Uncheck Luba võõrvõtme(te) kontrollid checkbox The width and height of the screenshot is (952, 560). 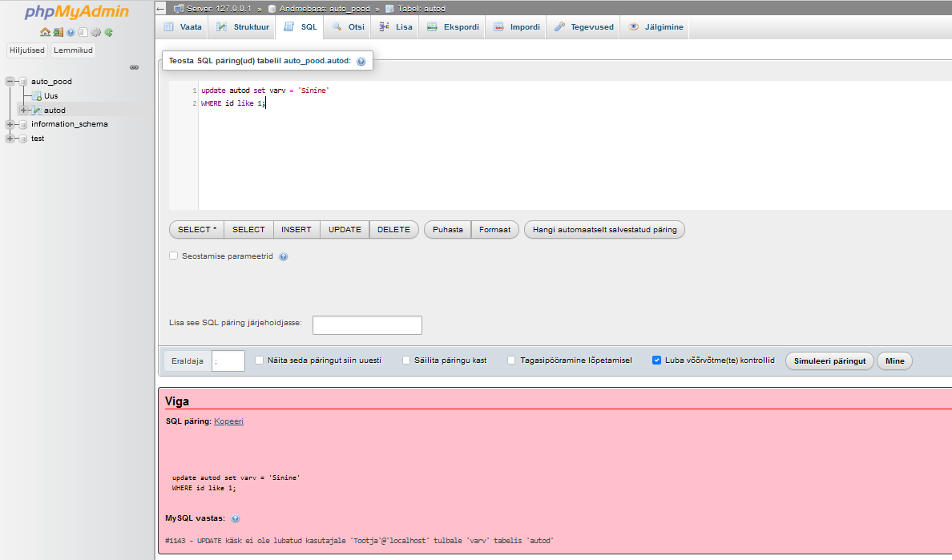[656, 361]
